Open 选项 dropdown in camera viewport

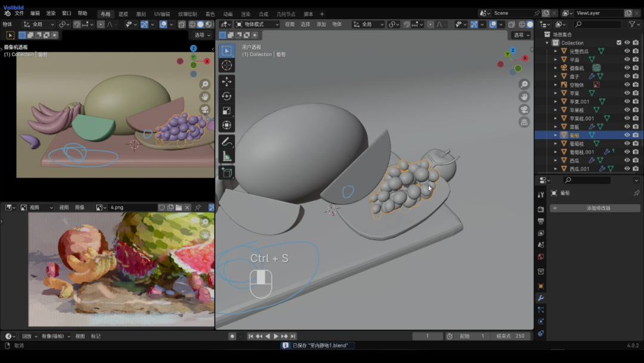tap(202, 35)
